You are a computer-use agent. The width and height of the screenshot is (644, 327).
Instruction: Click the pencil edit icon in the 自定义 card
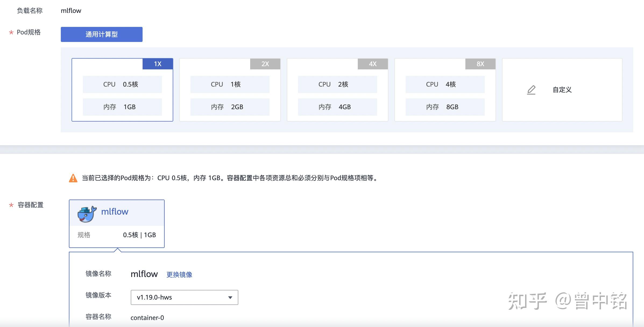(x=531, y=90)
